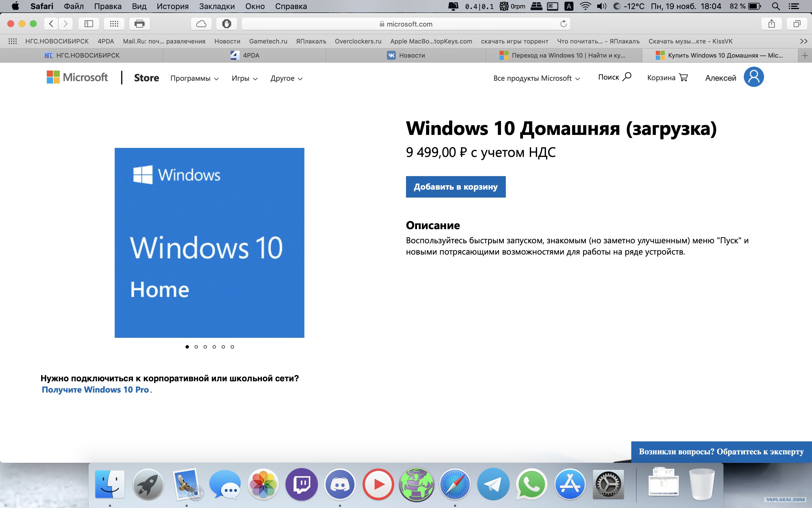812x508 pixels.
Task: Click the Windows 10 Home product image
Action: point(209,243)
